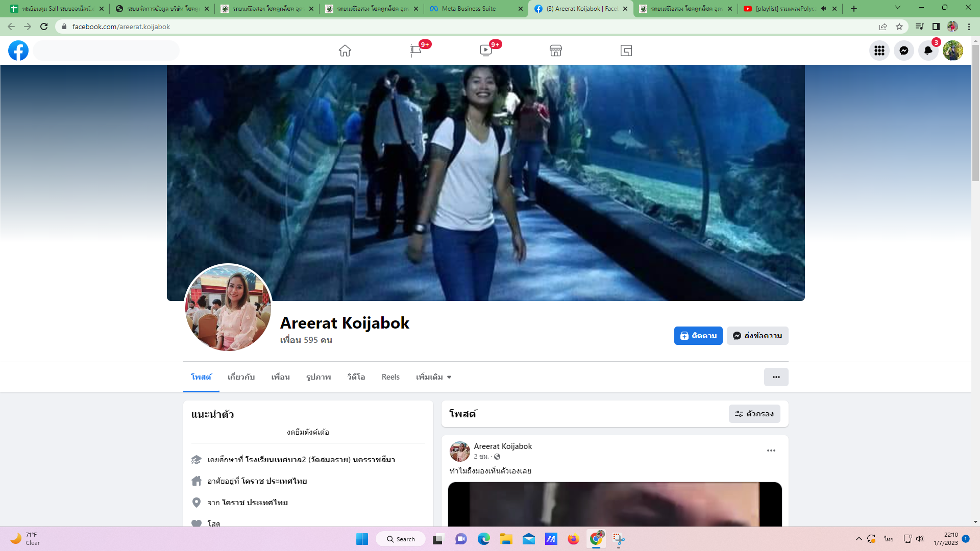
Task: Open the nine-dot menu grid icon
Action: click(879, 51)
